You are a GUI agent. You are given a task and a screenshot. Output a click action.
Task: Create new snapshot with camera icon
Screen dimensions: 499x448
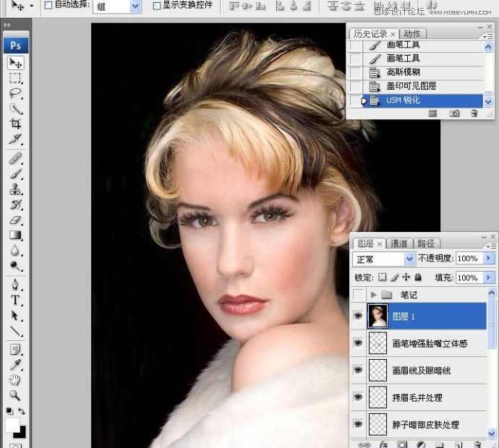click(x=454, y=113)
